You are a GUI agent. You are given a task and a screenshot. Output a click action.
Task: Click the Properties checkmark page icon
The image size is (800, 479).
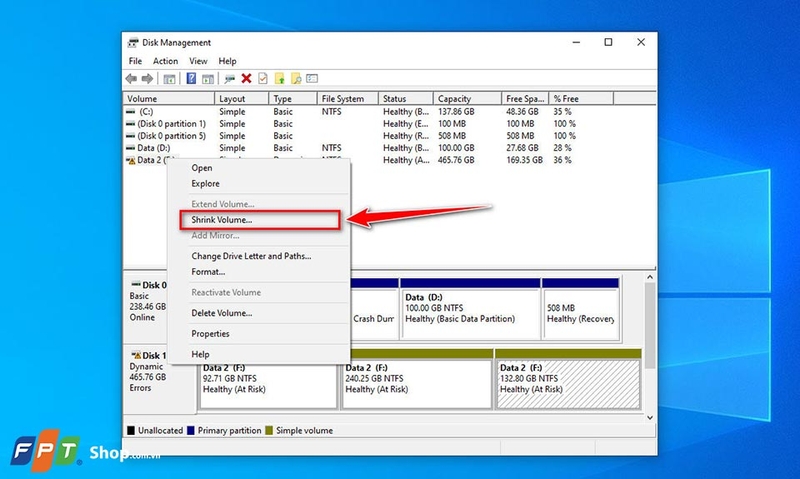pos(263,79)
